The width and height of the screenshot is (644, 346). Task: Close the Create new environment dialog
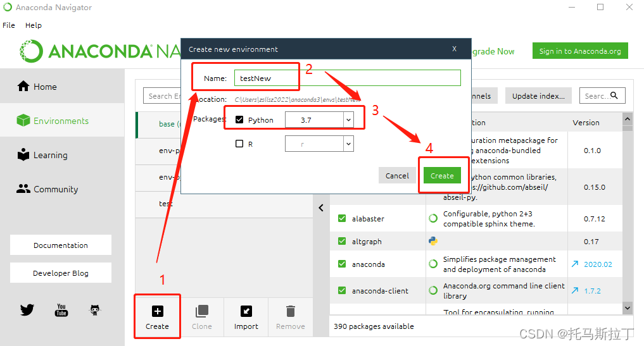[454, 49]
